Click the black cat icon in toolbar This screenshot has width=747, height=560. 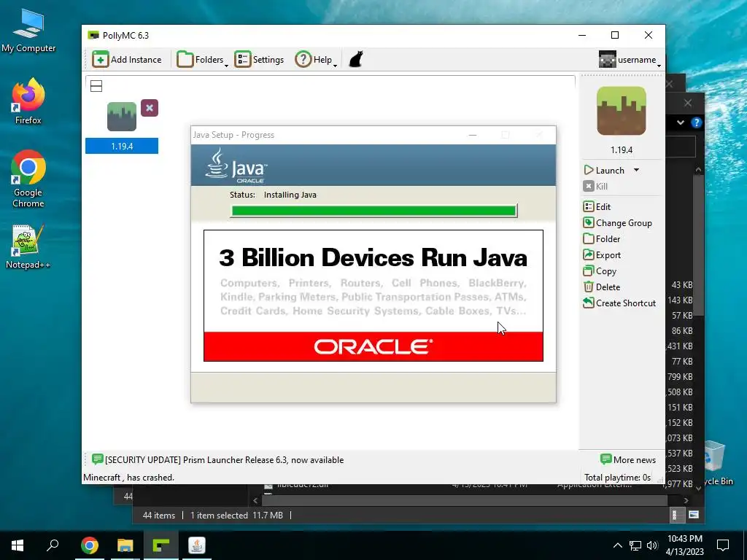coord(356,60)
